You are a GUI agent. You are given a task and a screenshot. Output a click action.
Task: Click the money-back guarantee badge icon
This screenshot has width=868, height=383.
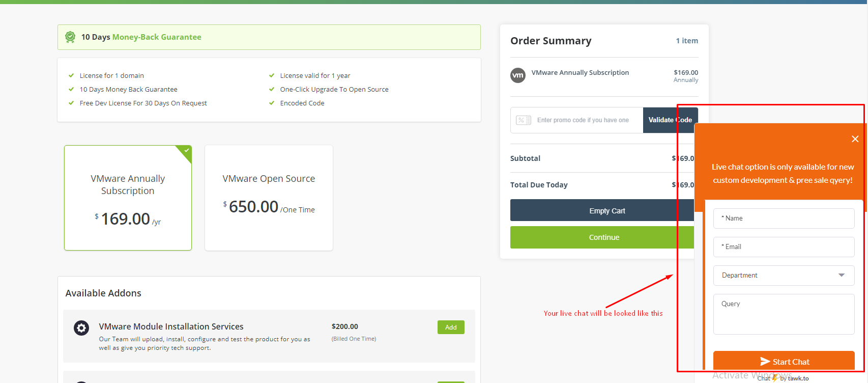click(x=70, y=37)
